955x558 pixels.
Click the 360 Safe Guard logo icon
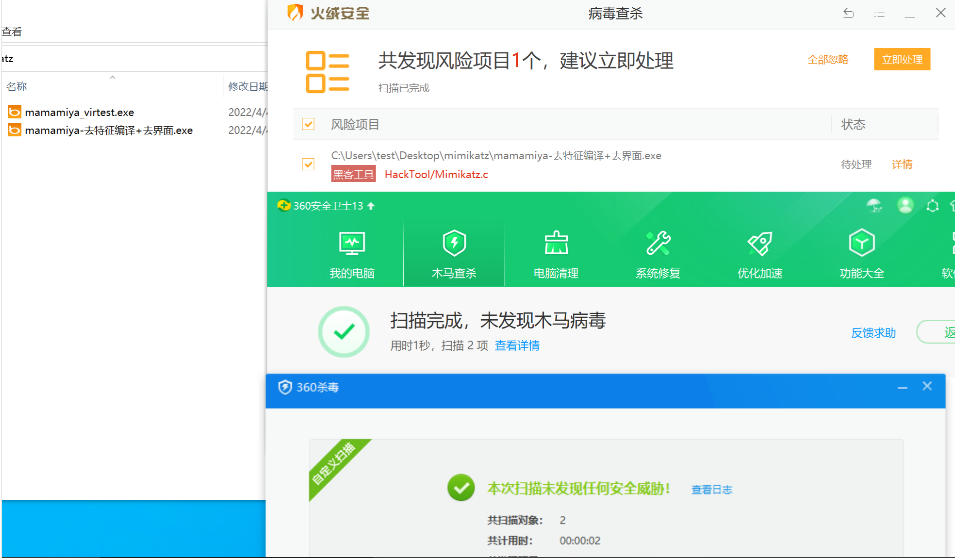click(x=283, y=205)
